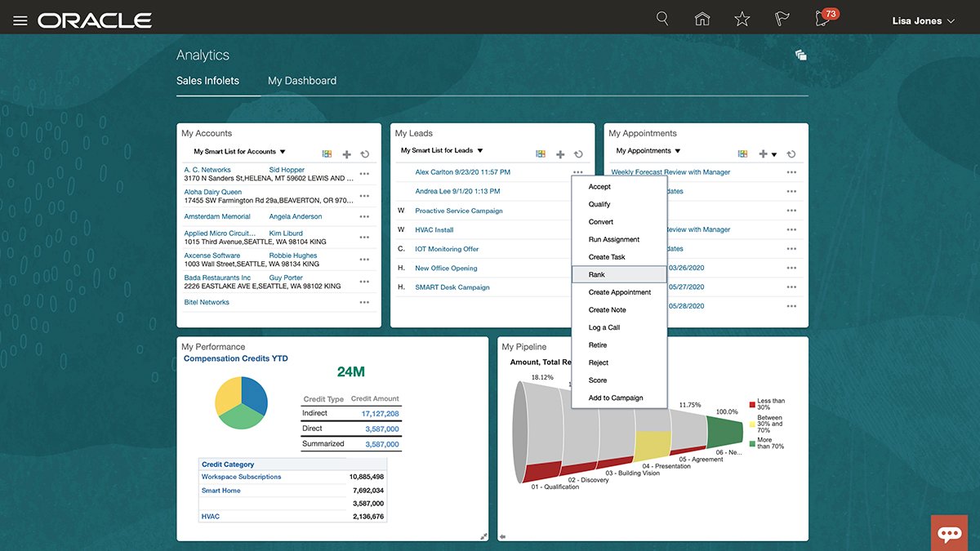The image size is (980, 551).
Task: Refresh the My Accounts infolet
Action: tap(365, 153)
